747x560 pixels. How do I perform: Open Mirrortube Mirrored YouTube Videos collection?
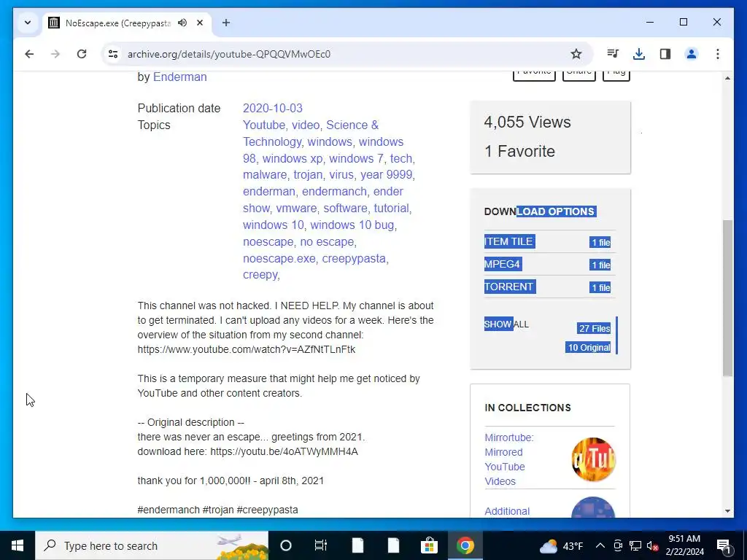(x=508, y=459)
